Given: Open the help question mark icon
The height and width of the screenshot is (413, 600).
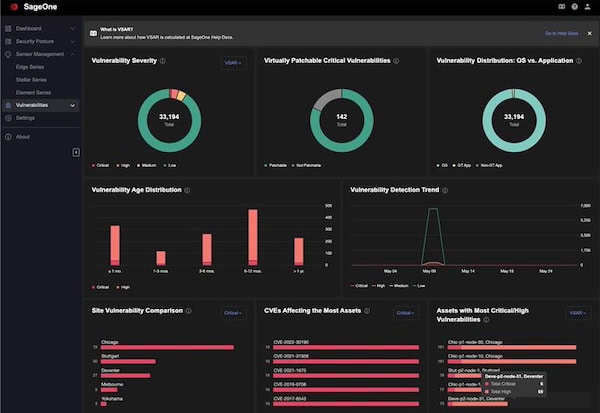Looking at the screenshot, I should pos(574,7).
